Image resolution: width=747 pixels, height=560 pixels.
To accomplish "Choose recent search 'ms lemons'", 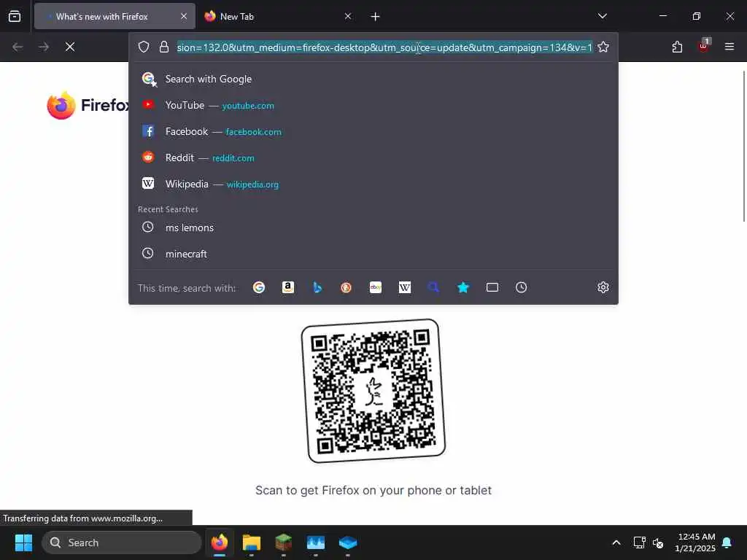I will click(x=373, y=227).
